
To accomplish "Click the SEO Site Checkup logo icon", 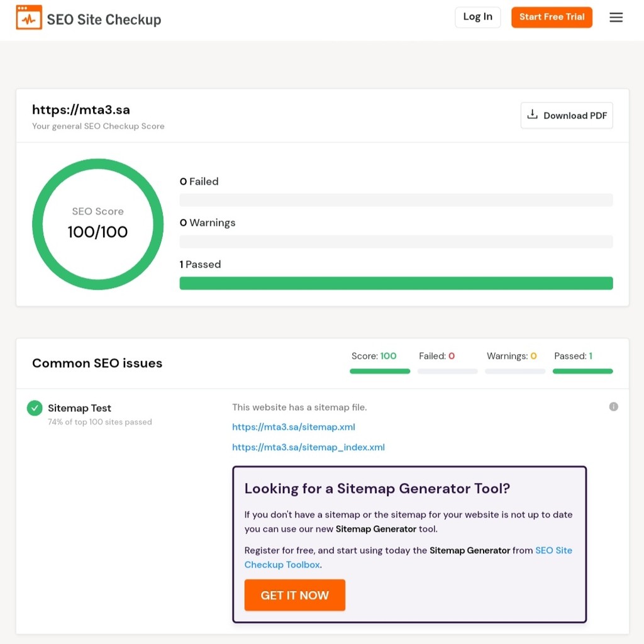I will click(29, 18).
